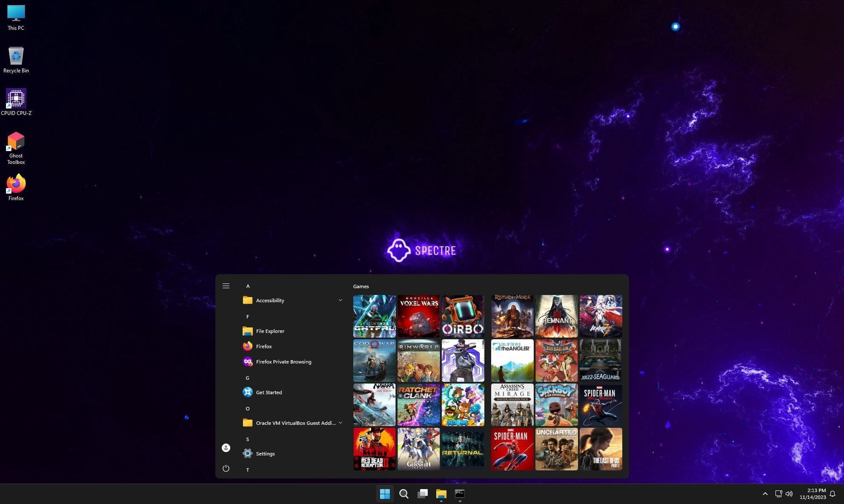Open Firefox Private Browsing from Start
844x504 pixels.
tap(293, 361)
